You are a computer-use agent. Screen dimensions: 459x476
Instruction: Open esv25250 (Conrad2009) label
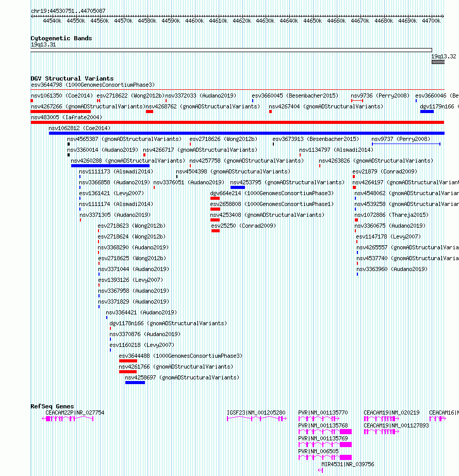pyautogui.click(x=243, y=226)
